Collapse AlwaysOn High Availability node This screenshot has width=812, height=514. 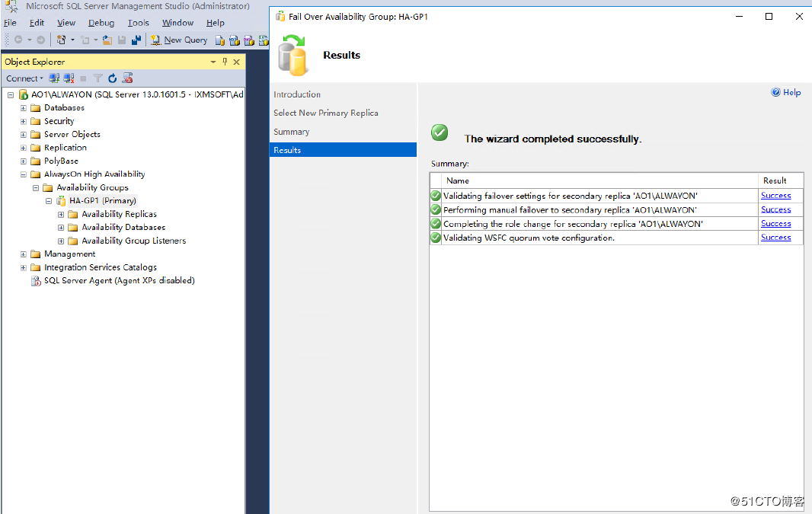click(24, 174)
